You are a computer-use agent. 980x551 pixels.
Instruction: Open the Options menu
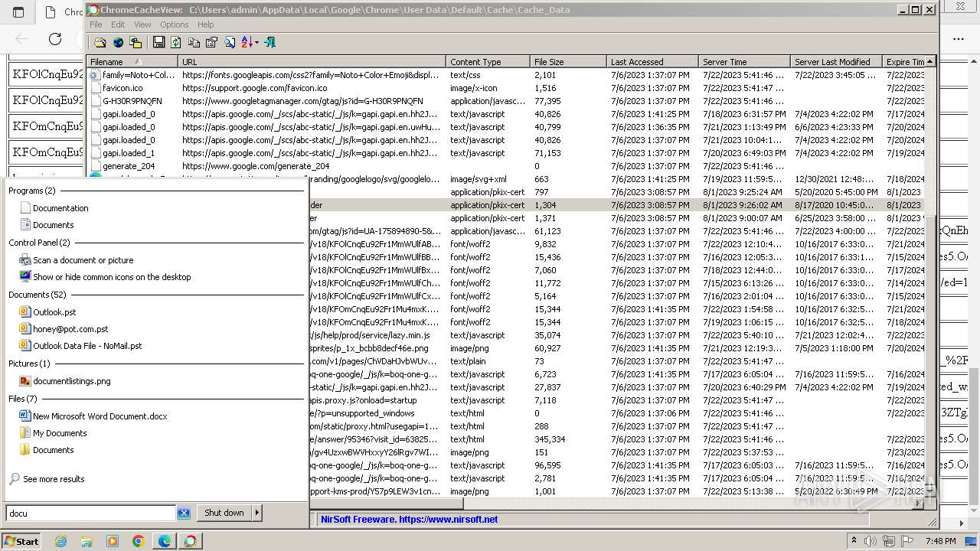[x=175, y=24]
